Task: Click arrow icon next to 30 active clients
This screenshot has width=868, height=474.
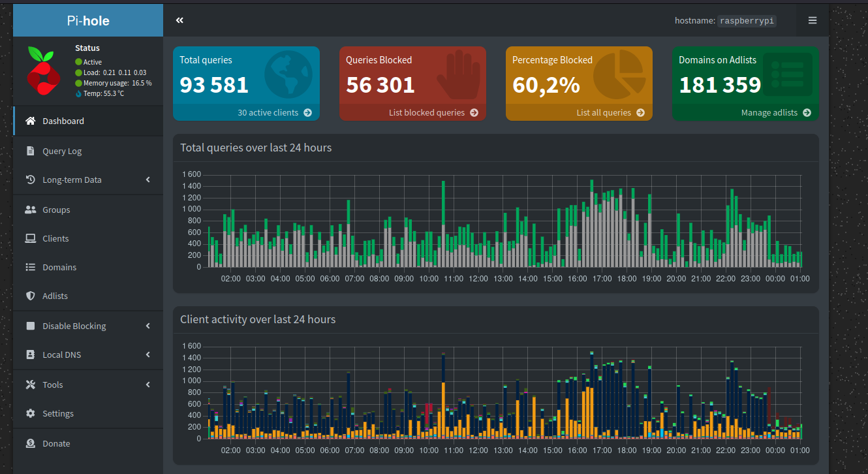Action: (x=307, y=112)
